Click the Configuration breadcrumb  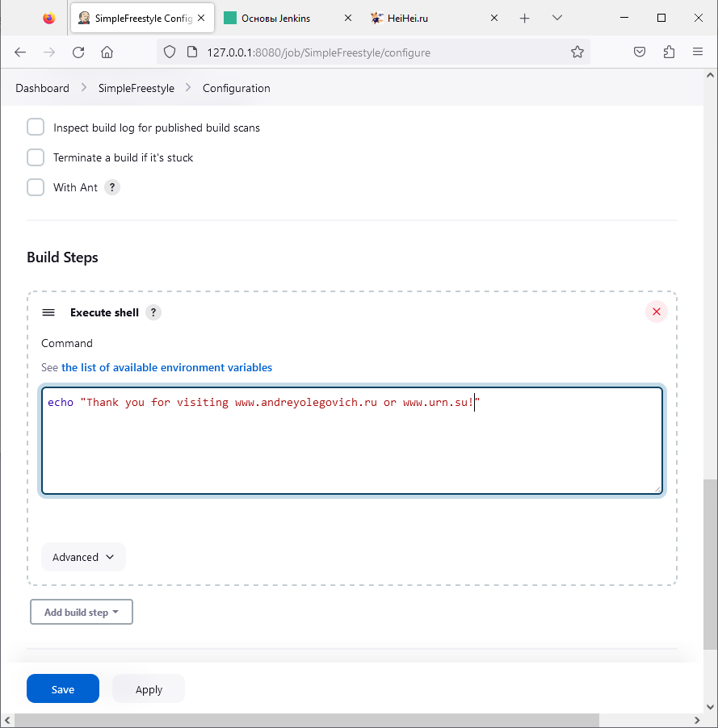coord(236,88)
